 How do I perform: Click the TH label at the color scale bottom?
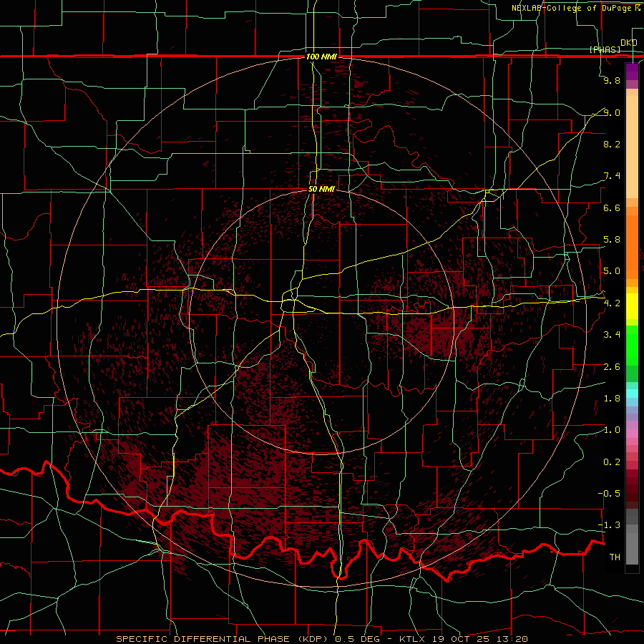615,557
